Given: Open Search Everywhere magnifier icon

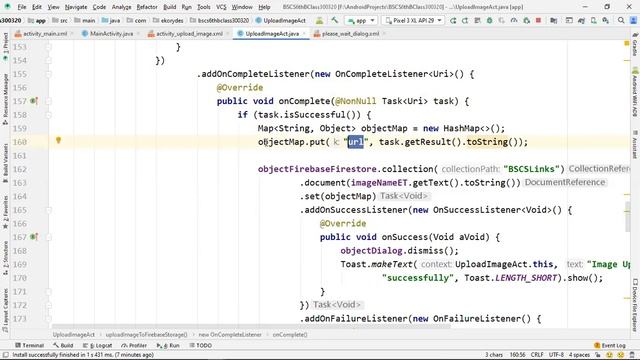Looking at the screenshot, I should [x=621, y=20].
